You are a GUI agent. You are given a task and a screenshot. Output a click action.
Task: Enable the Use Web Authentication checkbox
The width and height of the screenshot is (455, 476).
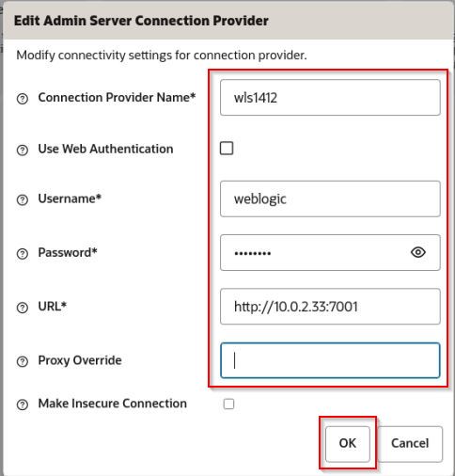coord(227,148)
